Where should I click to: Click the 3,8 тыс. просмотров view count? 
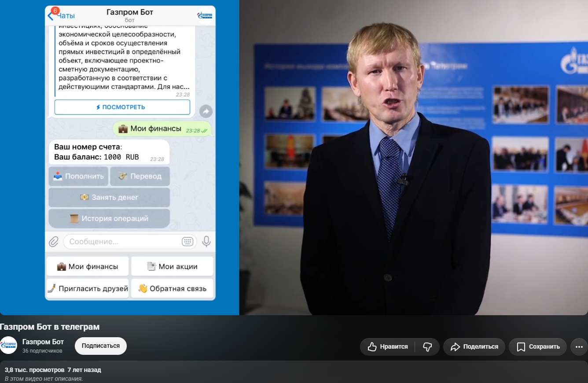click(34, 370)
